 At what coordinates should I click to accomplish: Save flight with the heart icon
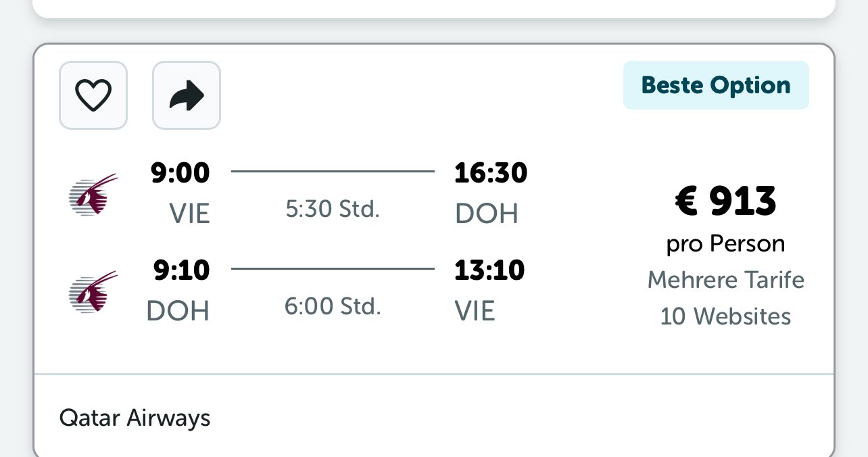click(x=93, y=95)
